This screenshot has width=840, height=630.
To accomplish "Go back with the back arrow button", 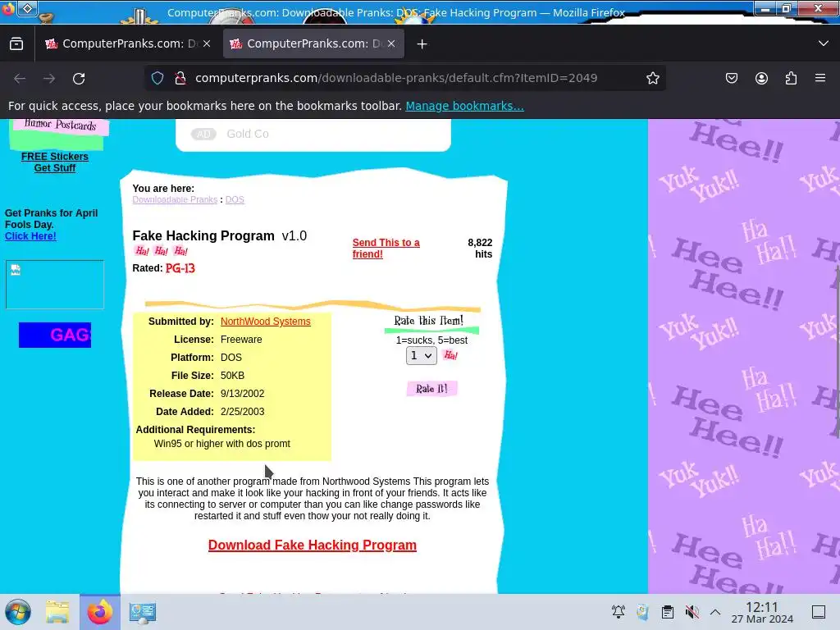I will coord(20,79).
